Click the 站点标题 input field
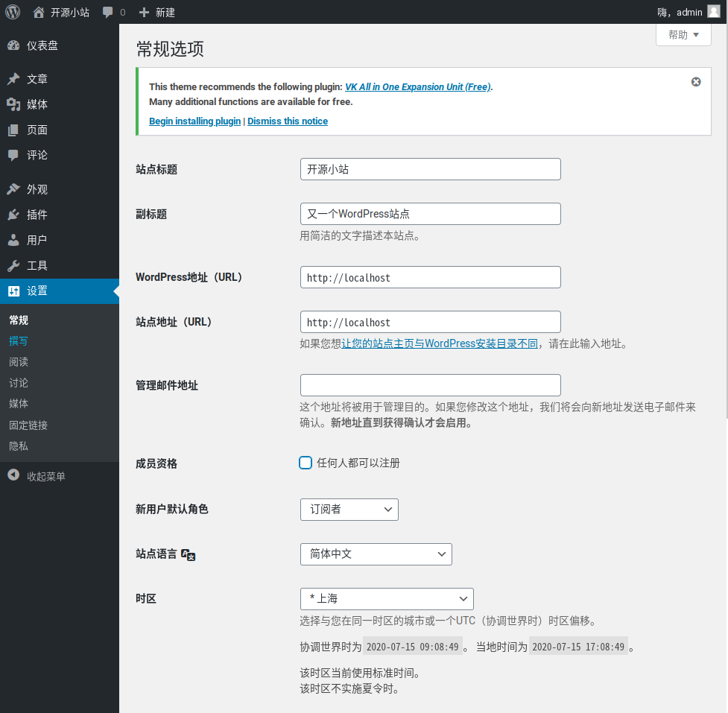The image size is (728, 713). tap(431, 169)
